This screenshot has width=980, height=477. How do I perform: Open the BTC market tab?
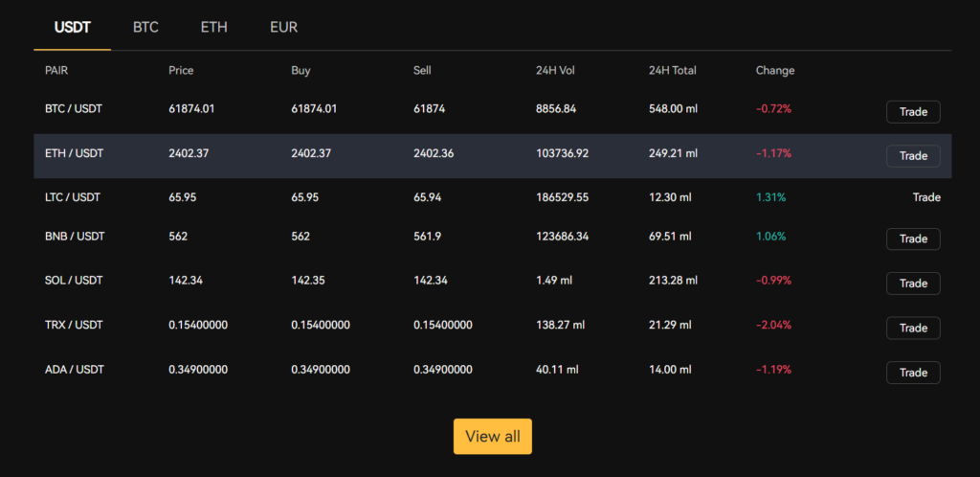coord(145,27)
